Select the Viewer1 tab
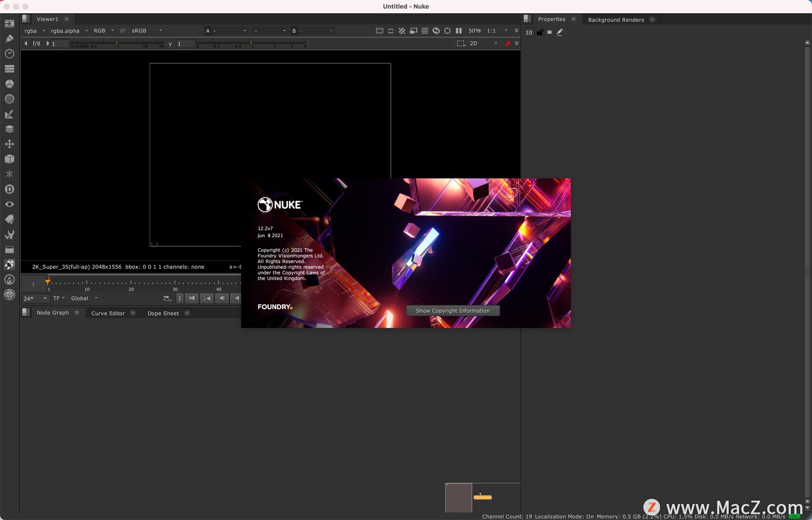The width and height of the screenshot is (812, 520). coord(47,19)
